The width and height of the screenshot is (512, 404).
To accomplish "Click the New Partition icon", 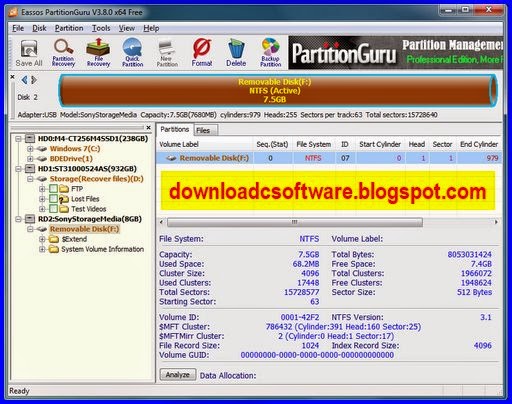I will click(167, 53).
